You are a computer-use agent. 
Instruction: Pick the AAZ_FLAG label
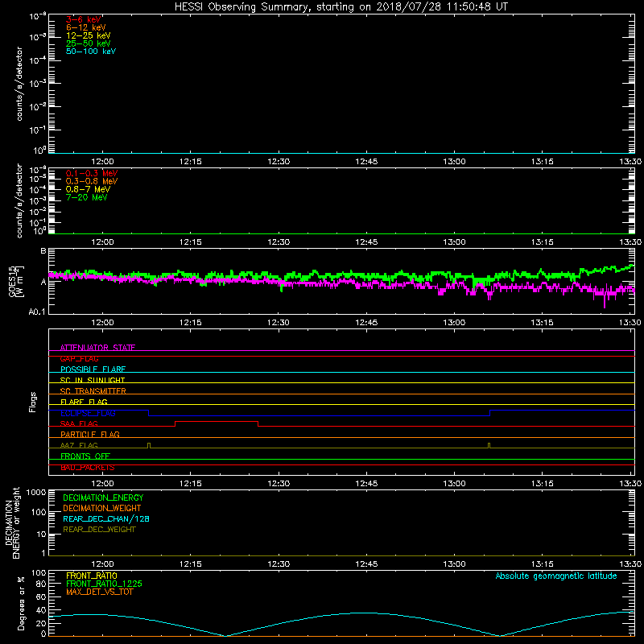[x=79, y=445]
